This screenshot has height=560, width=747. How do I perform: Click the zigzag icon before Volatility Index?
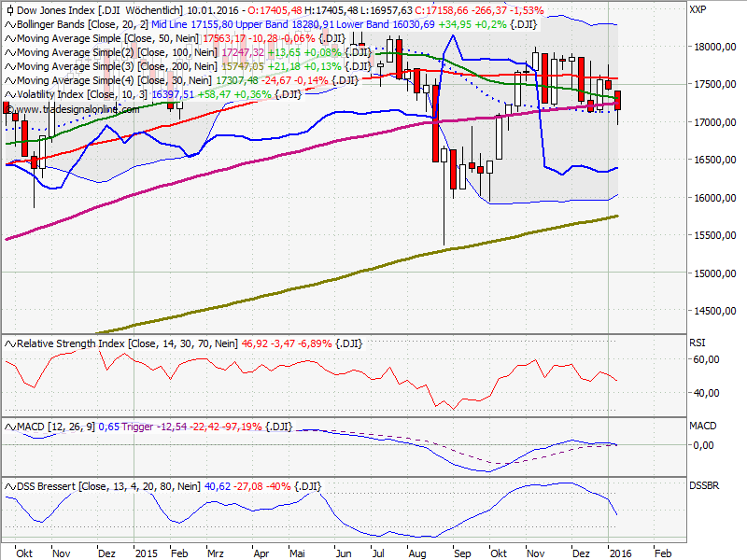(x=10, y=94)
